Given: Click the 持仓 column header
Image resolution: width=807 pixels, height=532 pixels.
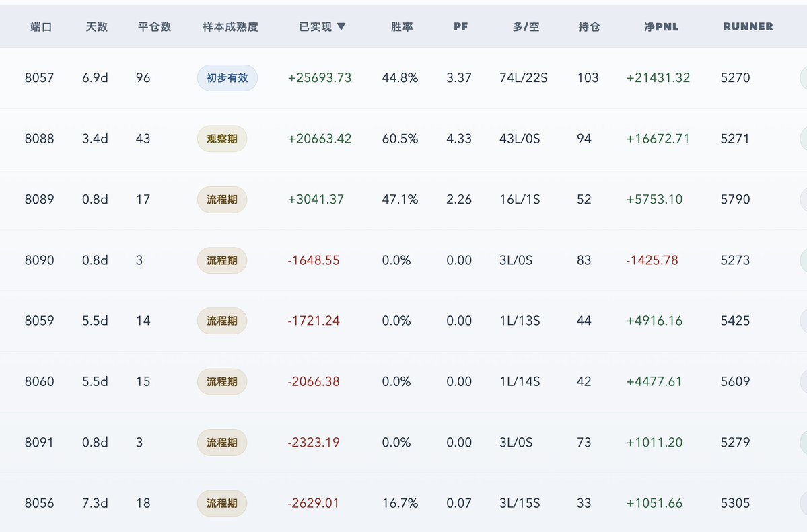Looking at the screenshot, I should [x=590, y=27].
